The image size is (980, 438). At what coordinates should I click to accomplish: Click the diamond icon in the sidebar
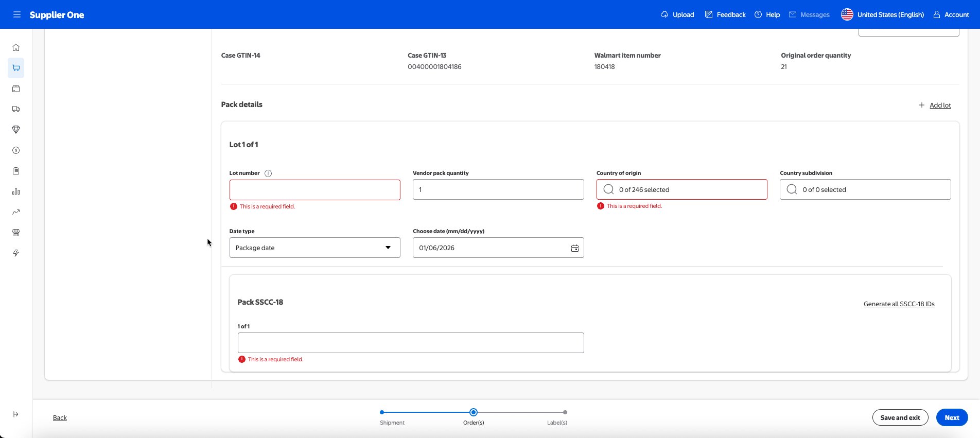pos(16,130)
